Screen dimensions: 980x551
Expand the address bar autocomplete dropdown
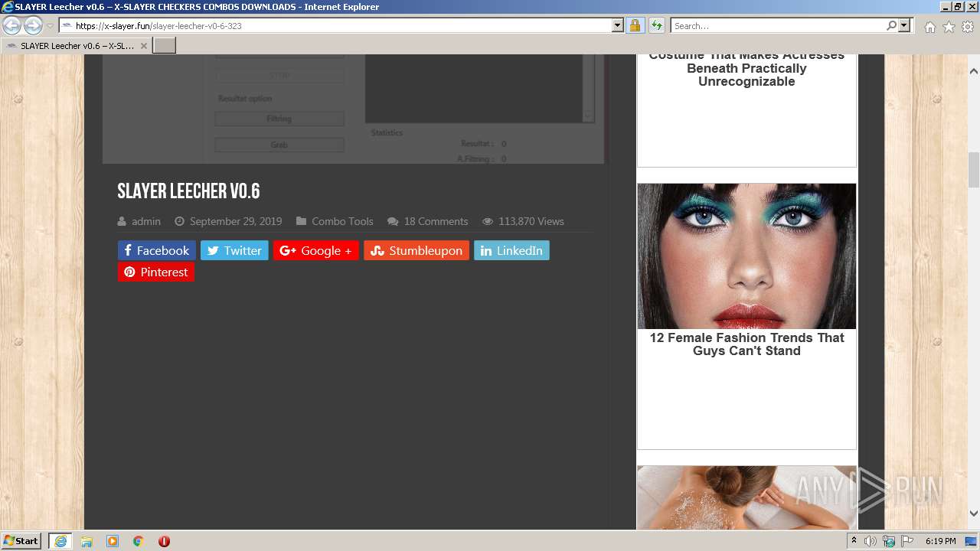(618, 26)
